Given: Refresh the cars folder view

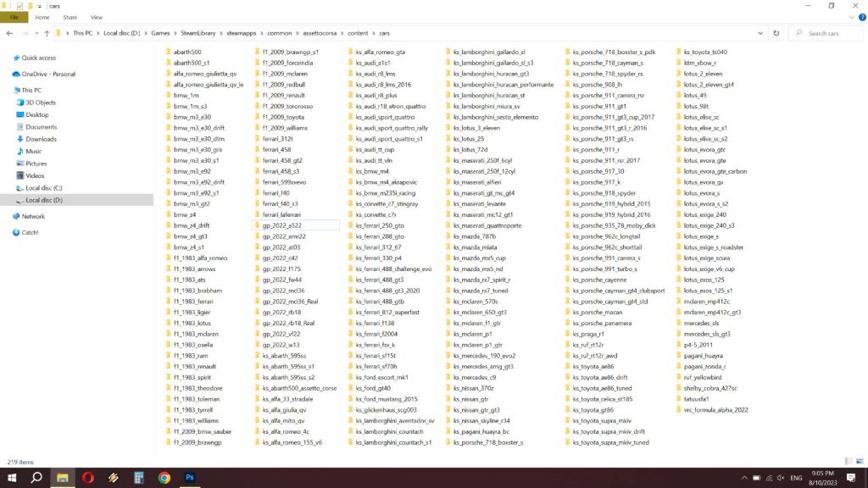Looking at the screenshot, I should pyautogui.click(x=776, y=33).
